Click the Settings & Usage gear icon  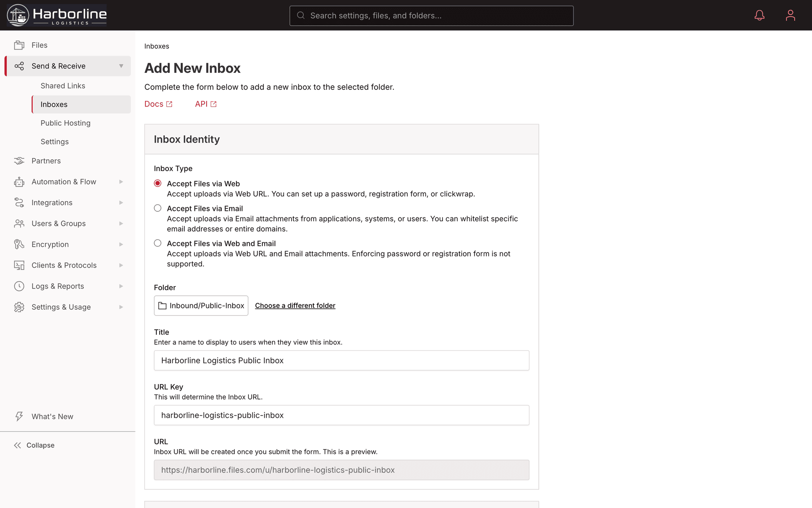tap(19, 307)
